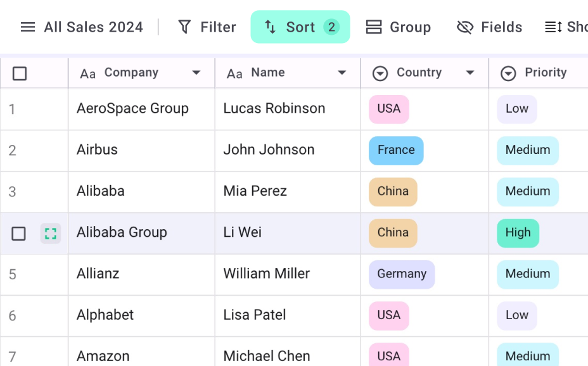This screenshot has width=588, height=366.
Task: Check the Alibaba Group row checkbox
Action: [x=18, y=234]
